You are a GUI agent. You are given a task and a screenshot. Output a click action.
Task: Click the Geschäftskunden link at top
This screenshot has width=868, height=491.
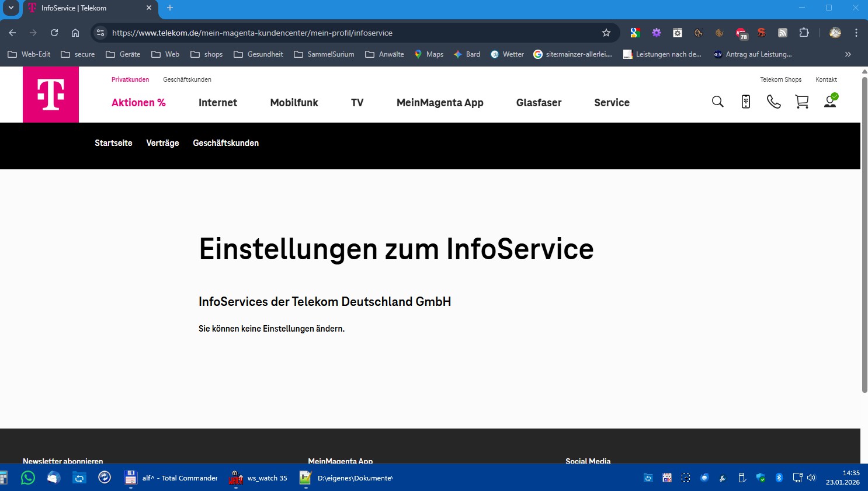coord(187,79)
